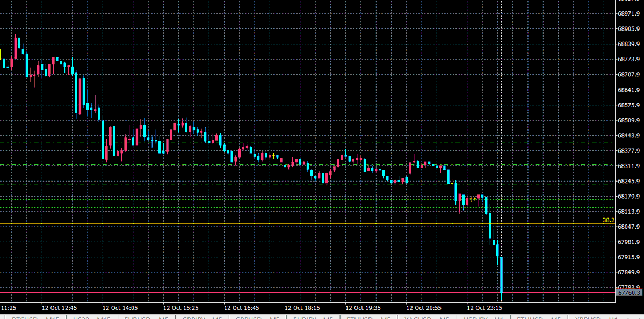This screenshot has width=644, height=319.
Task: Click the 68839.9 price scale label
Action: pyautogui.click(x=629, y=44)
